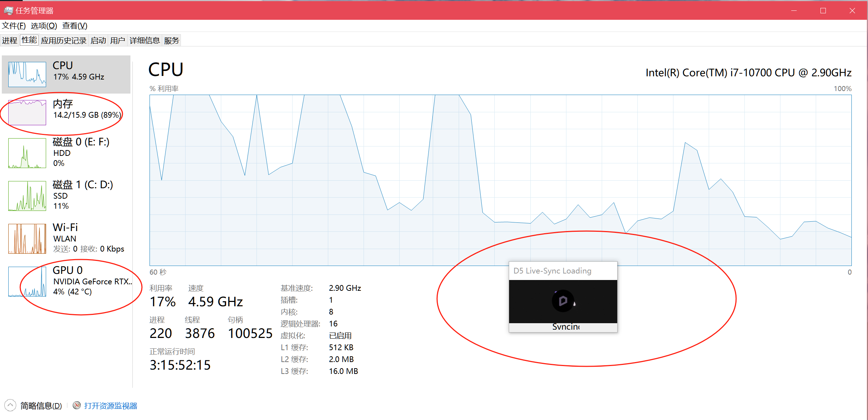
Task: Close the Task Manager window
Action: pyautogui.click(x=852, y=10)
